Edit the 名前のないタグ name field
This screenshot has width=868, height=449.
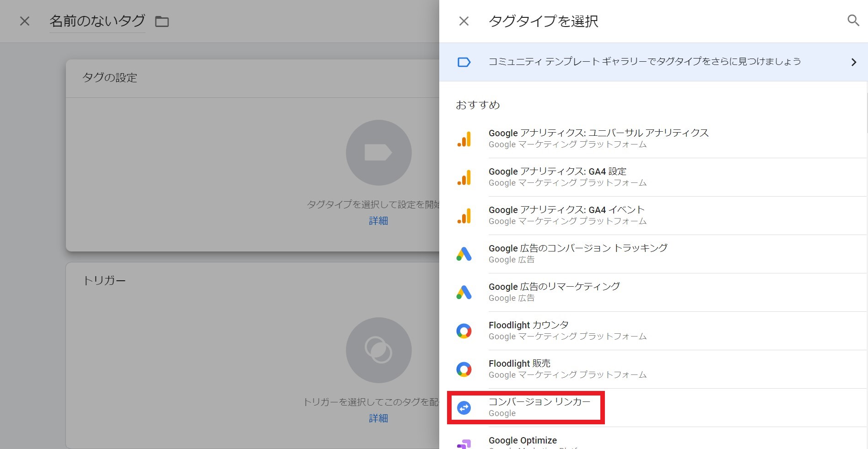click(97, 21)
